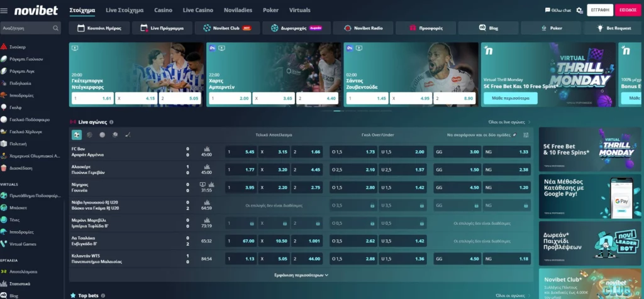Open the Θέλω chat support

tap(558, 10)
